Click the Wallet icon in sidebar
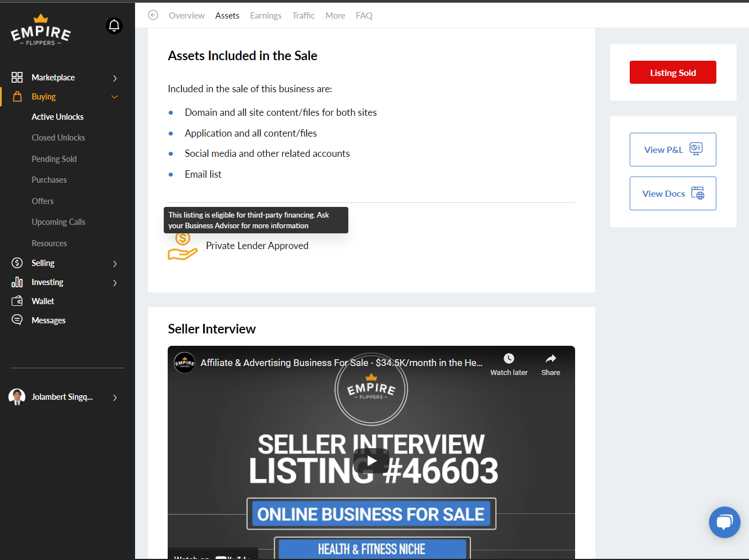749x560 pixels. (x=17, y=301)
